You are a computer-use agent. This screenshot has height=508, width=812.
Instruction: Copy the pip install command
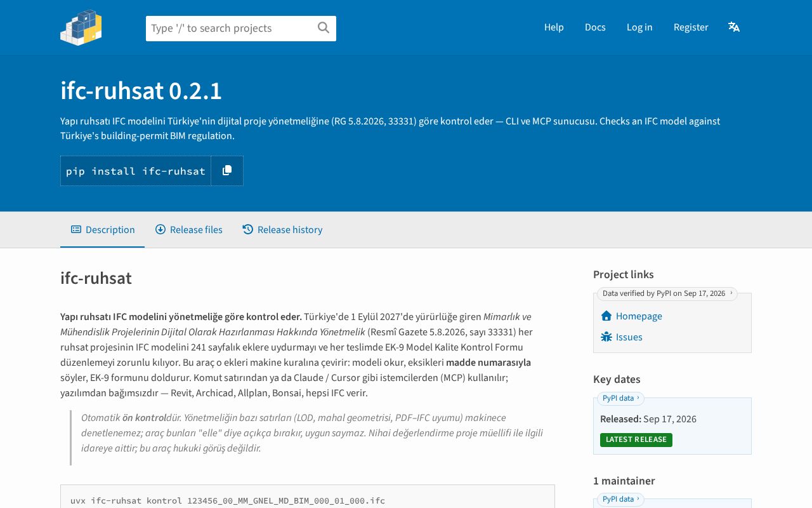coord(227,171)
